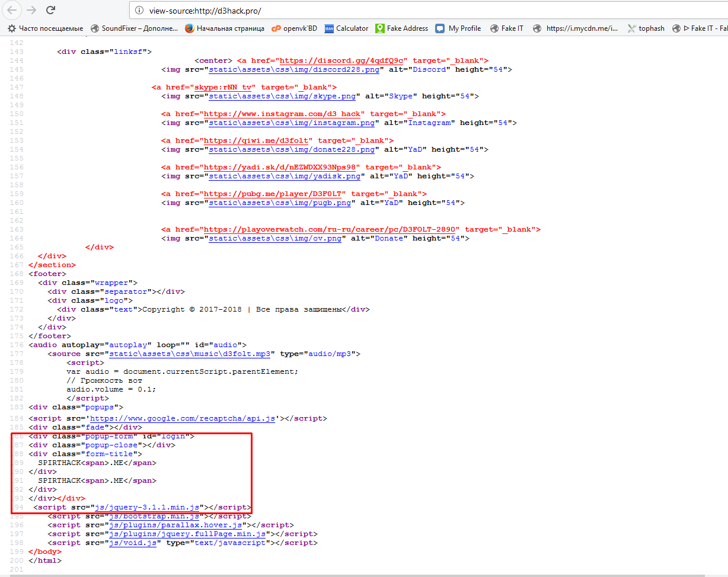Click the div class="fade" source line
The width and height of the screenshot is (728, 577).
pos(85,427)
